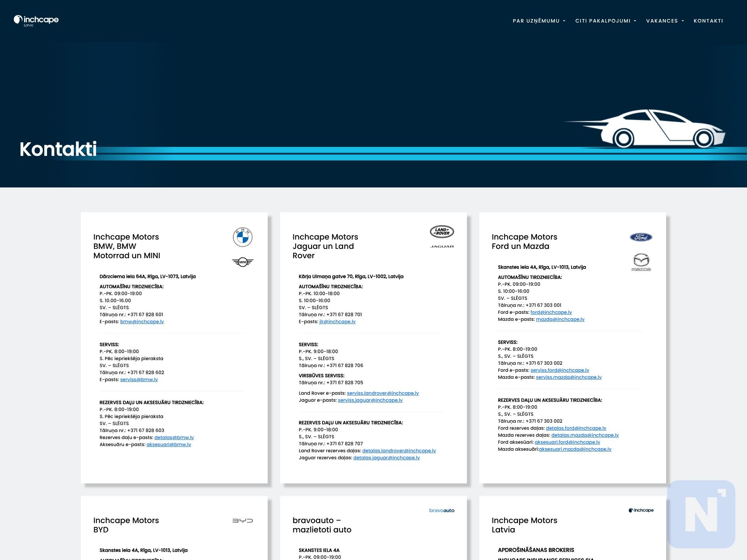This screenshot has height=560, width=747.
Task: Click BYD card address 'Skanstes iela 4A'
Action: (143, 550)
